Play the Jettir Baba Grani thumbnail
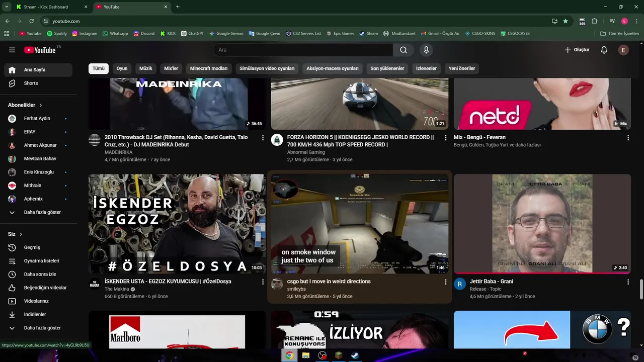This screenshot has height=362, width=644. coord(542,224)
